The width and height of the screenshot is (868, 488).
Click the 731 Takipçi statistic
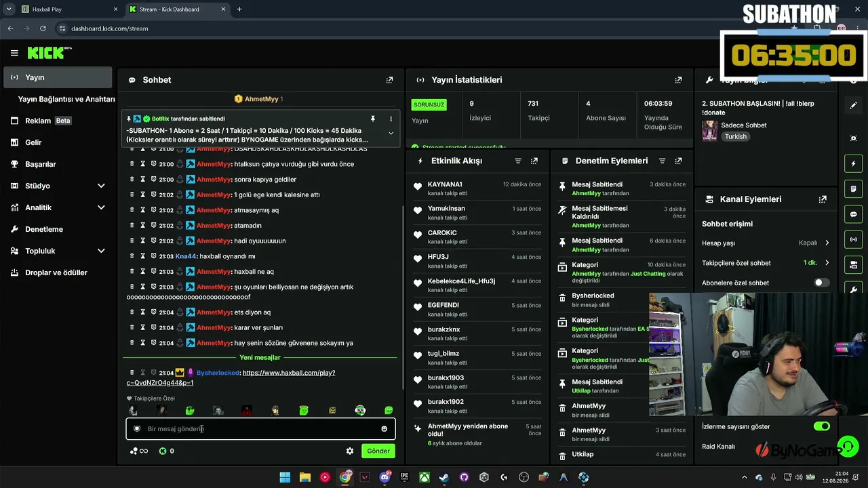(548, 113)
